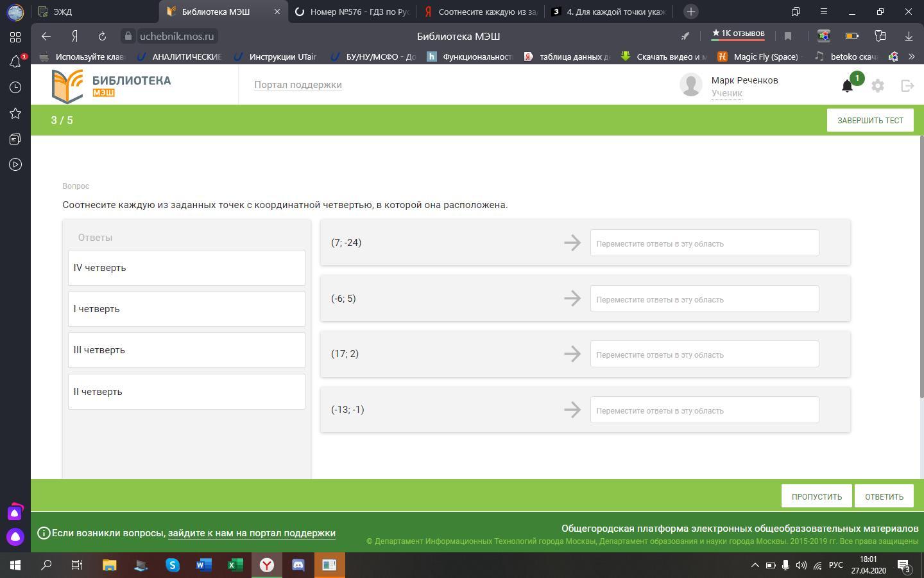Expand the hidden bookmarks chevron

tap(911, 57)
